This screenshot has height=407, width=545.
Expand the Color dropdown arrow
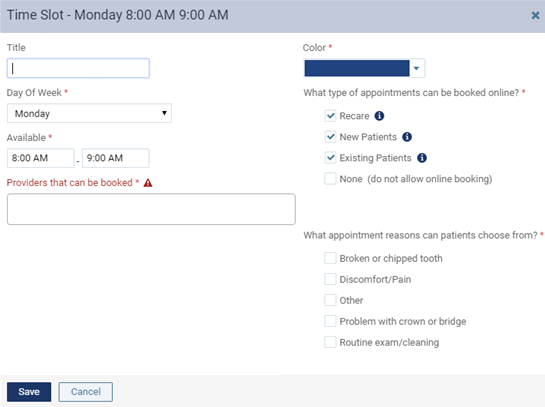click(x=416, y=68)
